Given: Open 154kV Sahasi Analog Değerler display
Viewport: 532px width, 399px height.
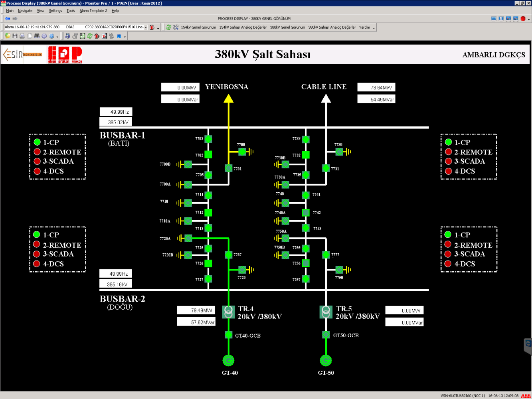Looking at the screenshot, I should (243, 28).
